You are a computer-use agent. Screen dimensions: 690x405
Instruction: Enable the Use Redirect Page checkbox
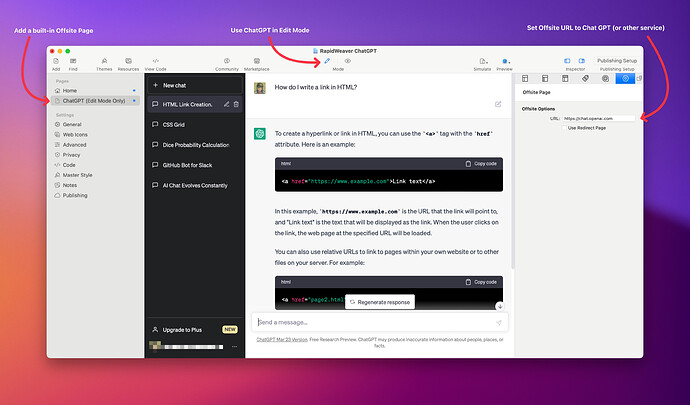pos(564,128)
